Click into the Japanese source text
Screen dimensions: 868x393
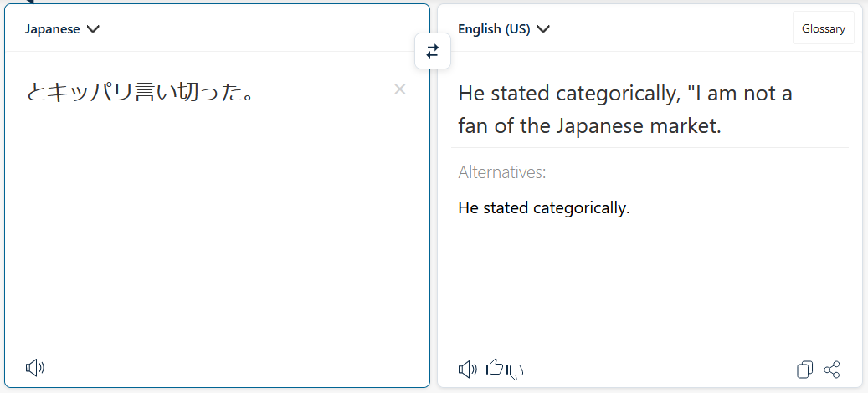140,93
